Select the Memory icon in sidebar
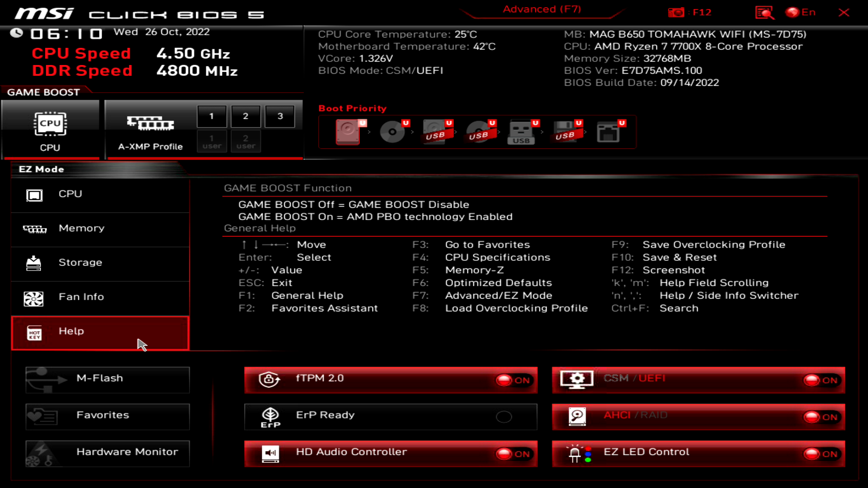868x488 pixels. [34, 228]
